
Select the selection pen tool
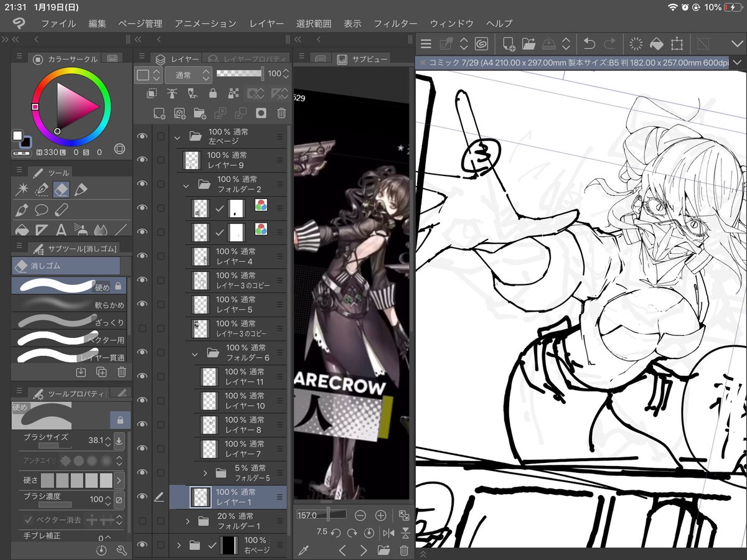(x=42, y=190)
